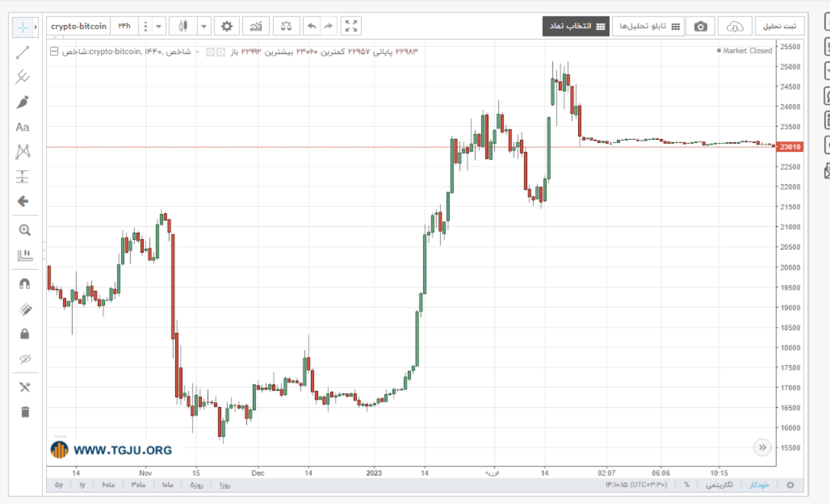
Task: Undo the last chart action
Action: (x=312, y=26)
